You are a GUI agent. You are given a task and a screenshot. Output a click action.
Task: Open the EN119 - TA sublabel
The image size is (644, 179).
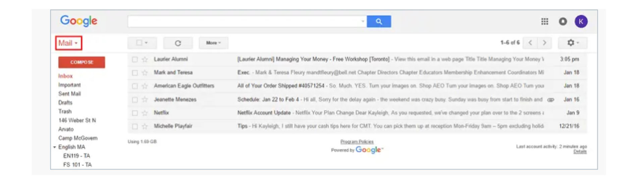(76, 156)
